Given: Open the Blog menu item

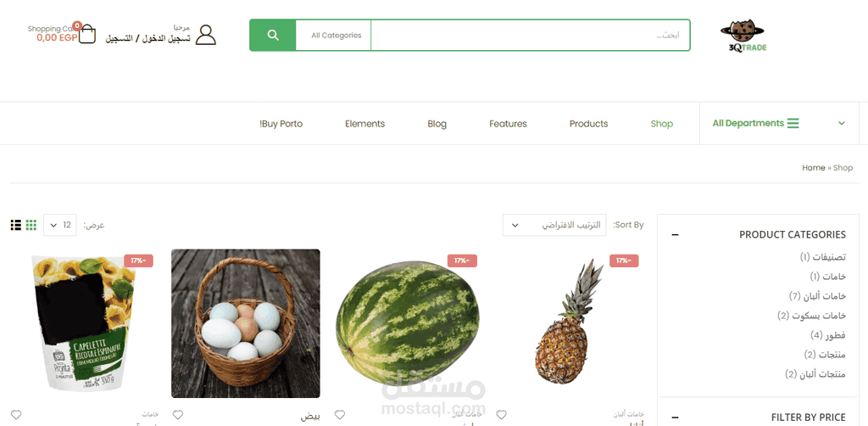Looking at the screenshot, I should point(437,124).
